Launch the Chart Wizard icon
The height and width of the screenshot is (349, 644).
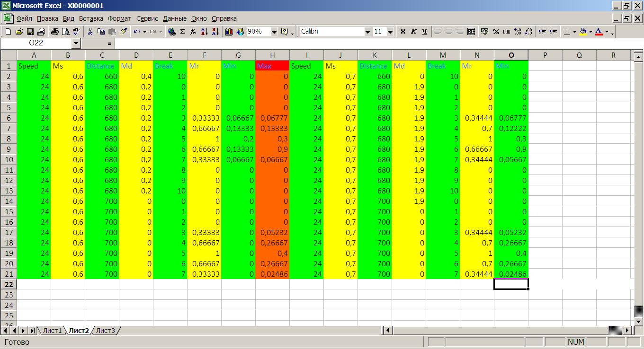229,32
